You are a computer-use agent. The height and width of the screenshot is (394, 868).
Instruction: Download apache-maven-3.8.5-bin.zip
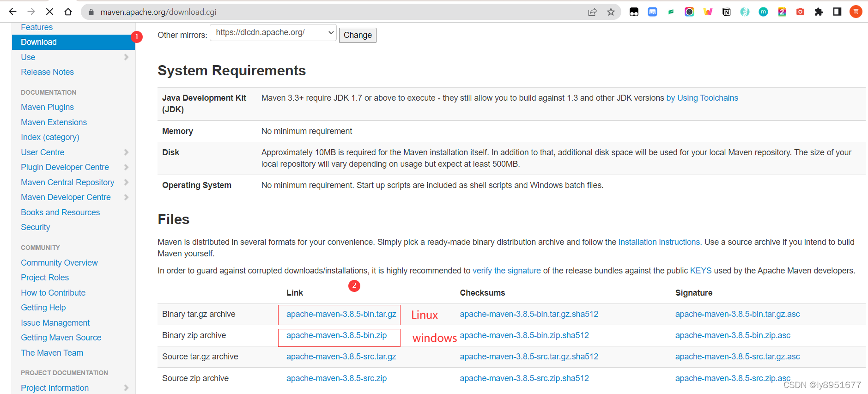(336, 335)
